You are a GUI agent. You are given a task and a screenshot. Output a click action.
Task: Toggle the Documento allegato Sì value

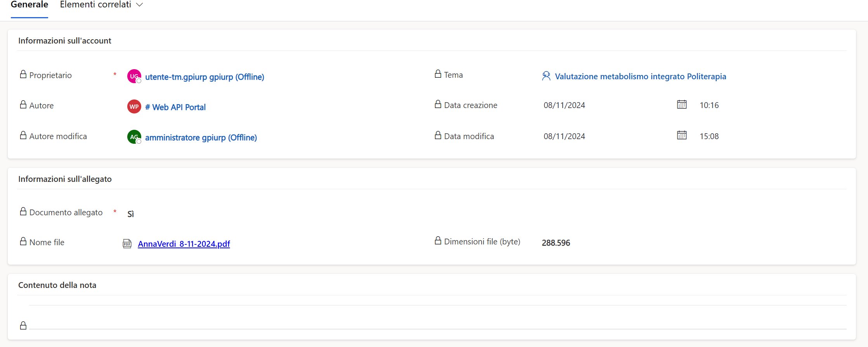coord(131,214)
